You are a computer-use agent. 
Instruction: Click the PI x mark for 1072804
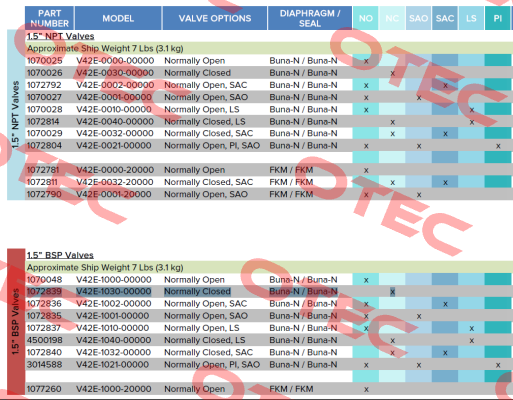click(x=498, y=146)
